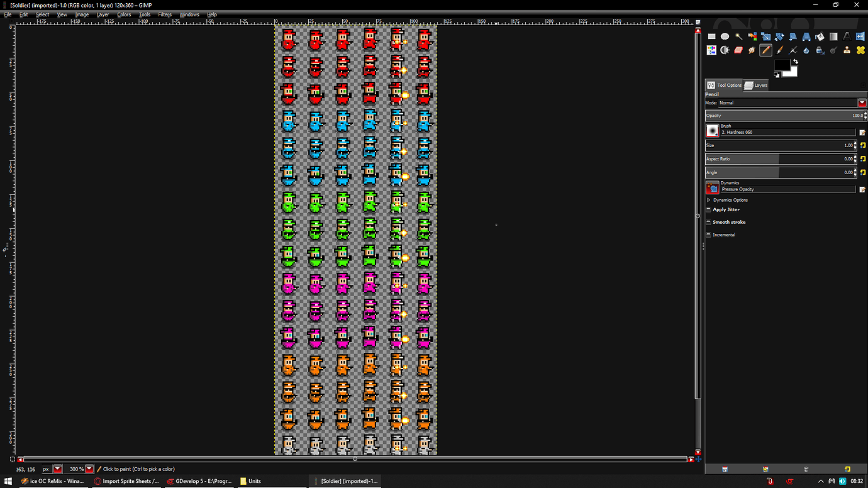Select the Ellipse Select tool
The width and height of the screenshot is (868, 488).
tap(725, 36)
